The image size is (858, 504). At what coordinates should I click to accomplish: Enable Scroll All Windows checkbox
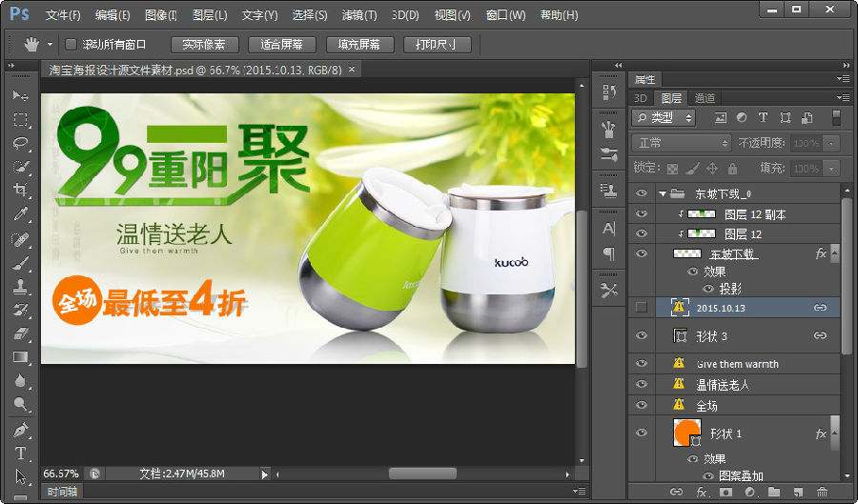pos(71,44)
